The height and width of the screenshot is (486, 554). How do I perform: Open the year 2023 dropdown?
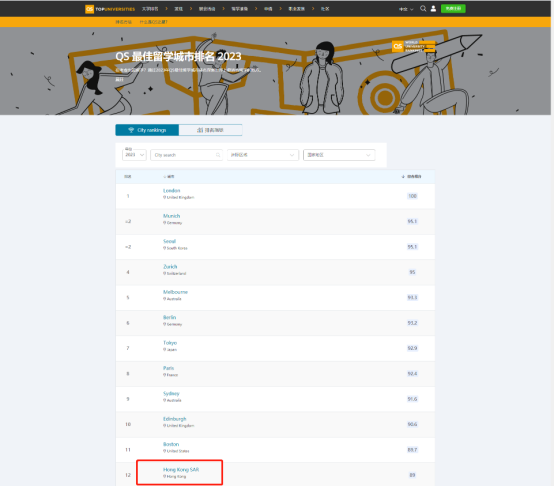click(x=134, y=155)
